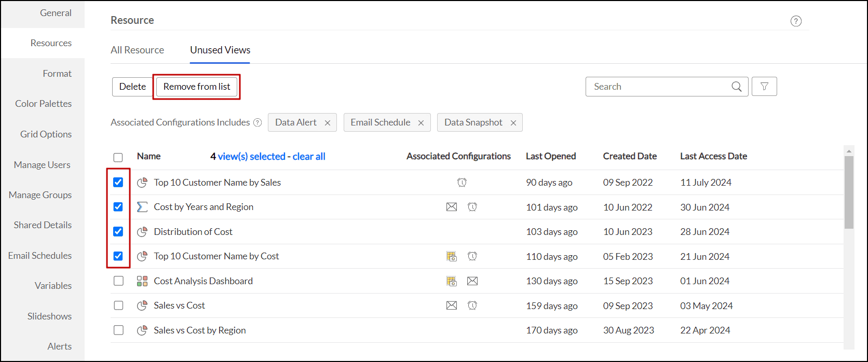Click email schedule icon for Sales vs Cost
Screen dimensions: 868x362
click(x=452, y=305)
